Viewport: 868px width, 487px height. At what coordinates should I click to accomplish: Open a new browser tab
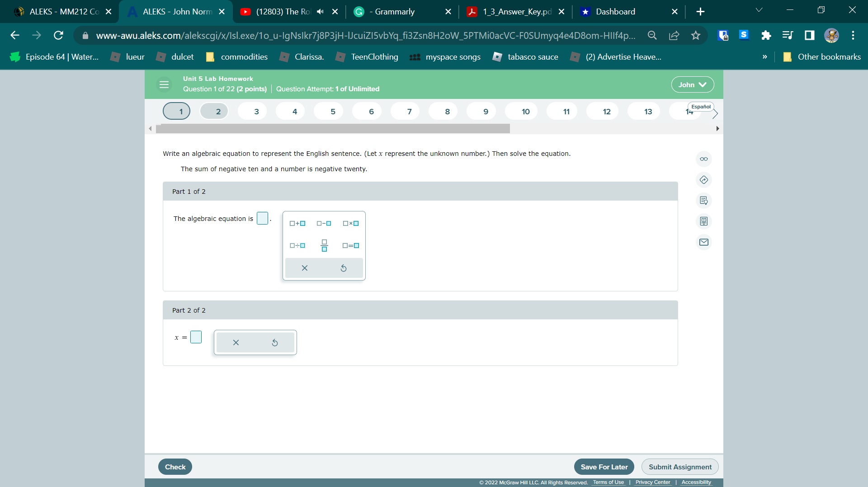[x=700, y=12]
